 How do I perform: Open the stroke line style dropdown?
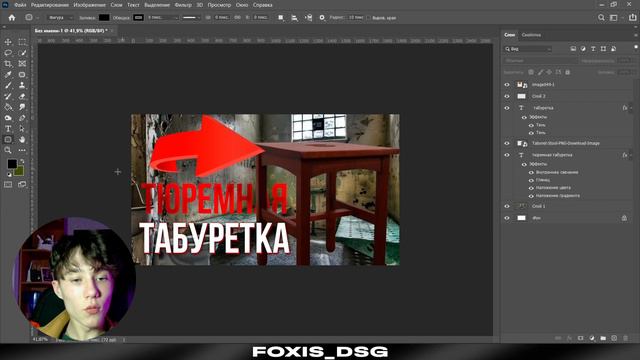[x=191, y=18]
